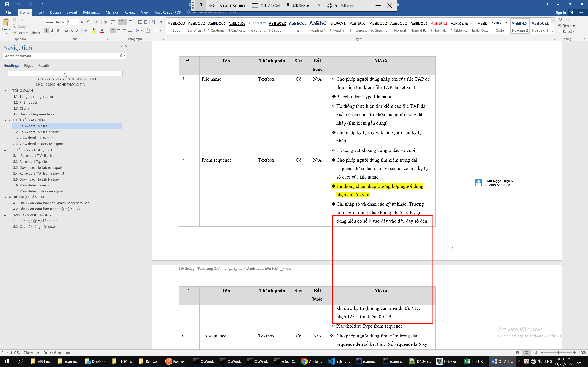The width and height of the screenshot is (588, 367).
Task: Click the Clear All Formatting icon
Action: pos(105,22)
